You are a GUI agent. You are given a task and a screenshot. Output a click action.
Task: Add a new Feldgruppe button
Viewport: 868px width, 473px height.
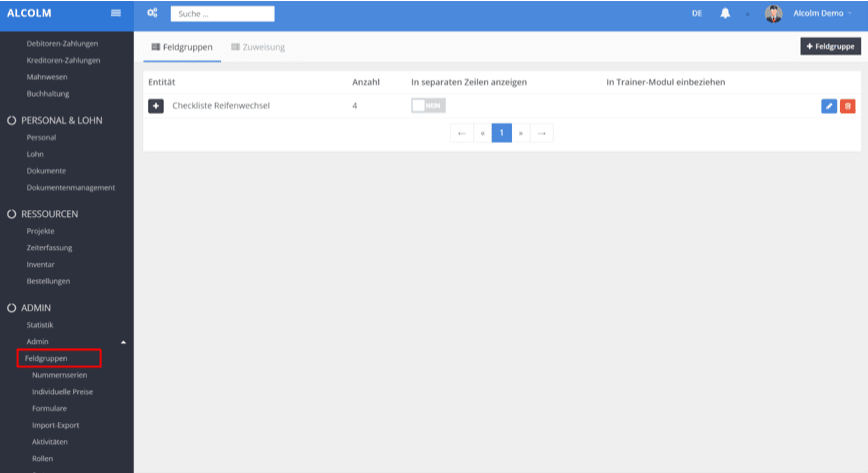click(830, 47)
